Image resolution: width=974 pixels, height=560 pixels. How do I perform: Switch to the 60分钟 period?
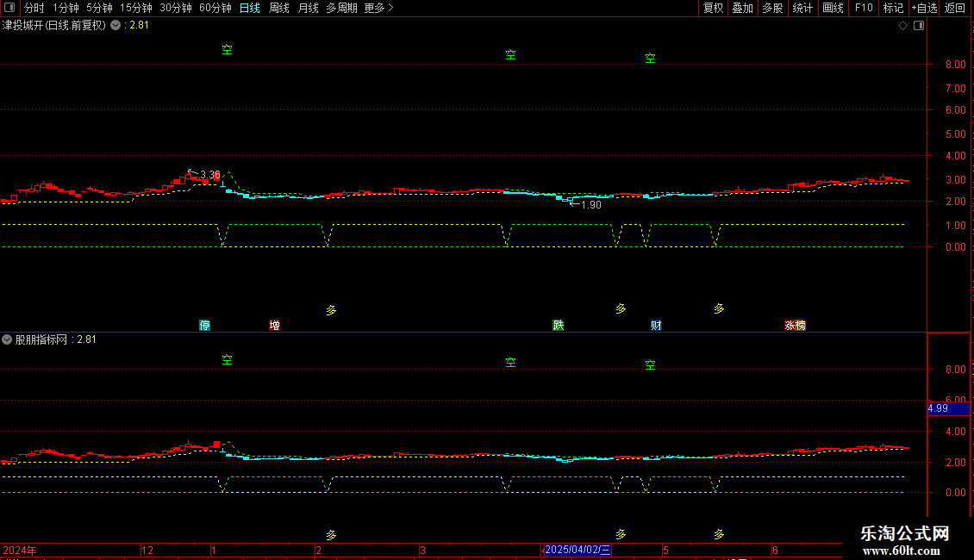coord(215,8)
